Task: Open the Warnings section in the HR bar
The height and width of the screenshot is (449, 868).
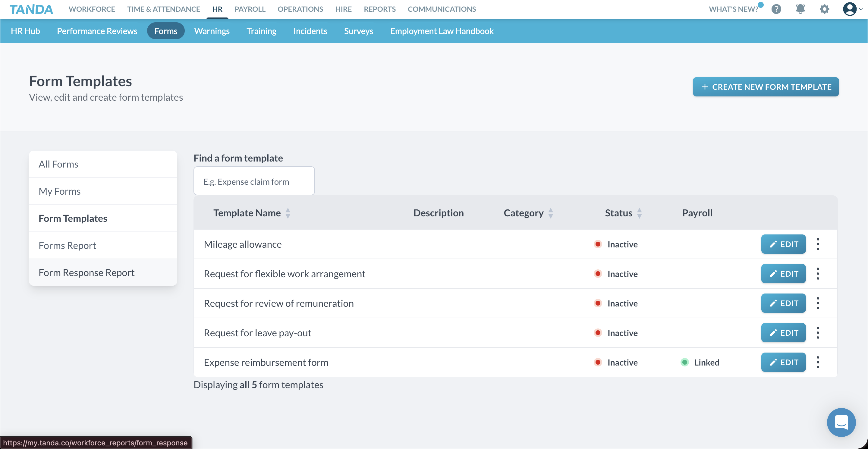Action: pyautogui.click(x=212, y=31)
